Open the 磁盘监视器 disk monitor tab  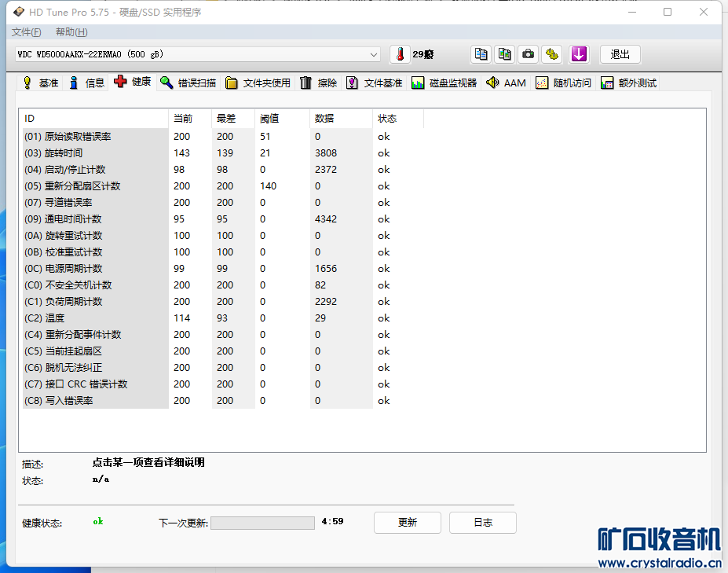444,83
